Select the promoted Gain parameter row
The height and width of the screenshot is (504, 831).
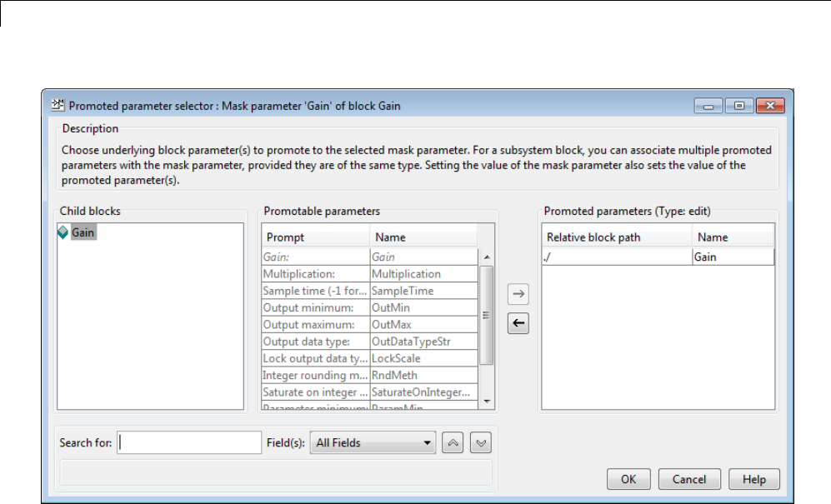tap(657, 257)
